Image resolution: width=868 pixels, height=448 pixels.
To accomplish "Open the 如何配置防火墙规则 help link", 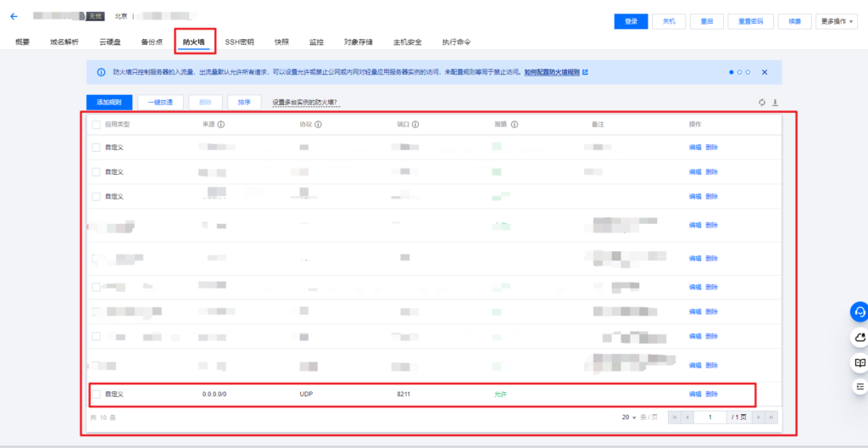I will pos(552,73).
